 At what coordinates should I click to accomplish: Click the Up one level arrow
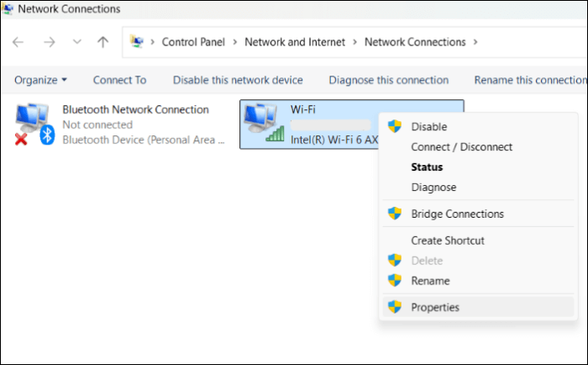pyautogui.click(x=102, y=42)
